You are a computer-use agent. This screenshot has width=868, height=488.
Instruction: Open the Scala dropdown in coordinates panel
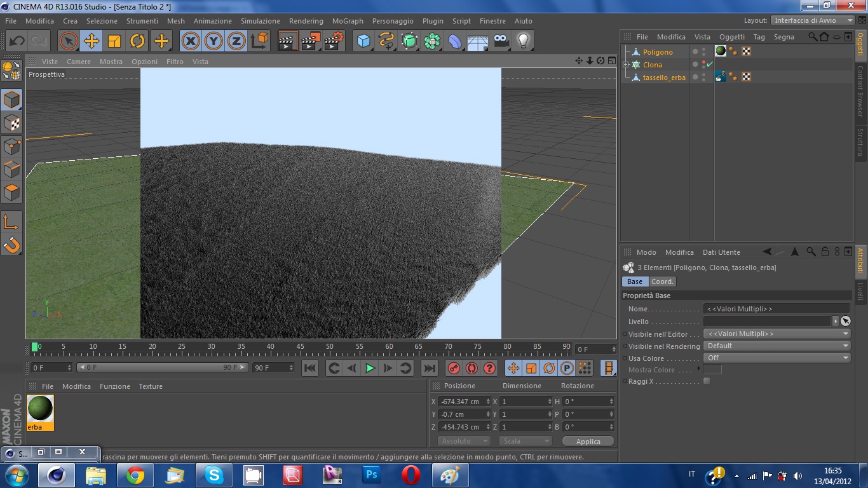[x=526, y=441]
